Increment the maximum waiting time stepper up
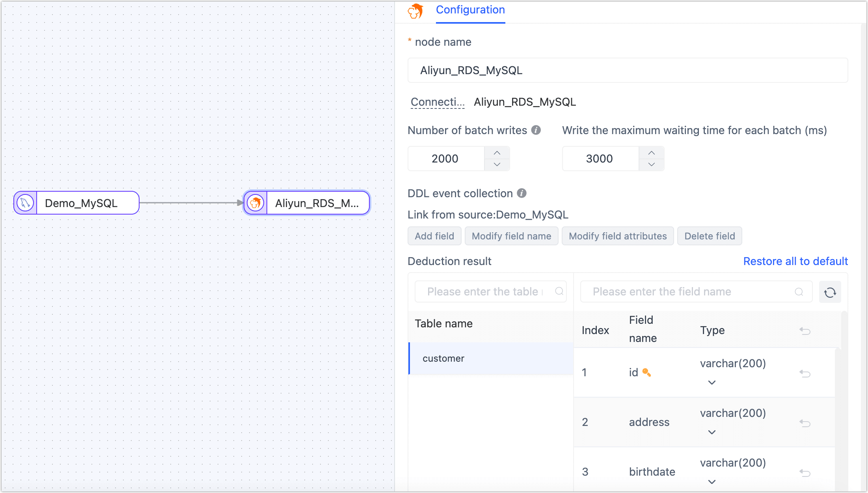868x493 pixels. pyautogui.click(x=652, y=153)
